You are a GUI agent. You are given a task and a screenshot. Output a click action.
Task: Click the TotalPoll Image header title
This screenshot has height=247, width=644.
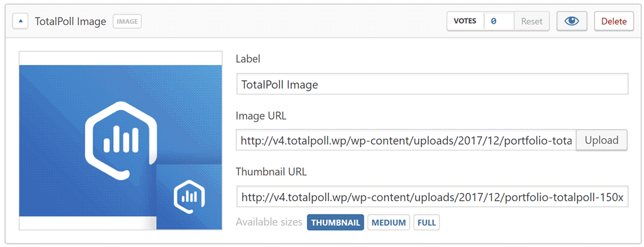pos(70,22)
